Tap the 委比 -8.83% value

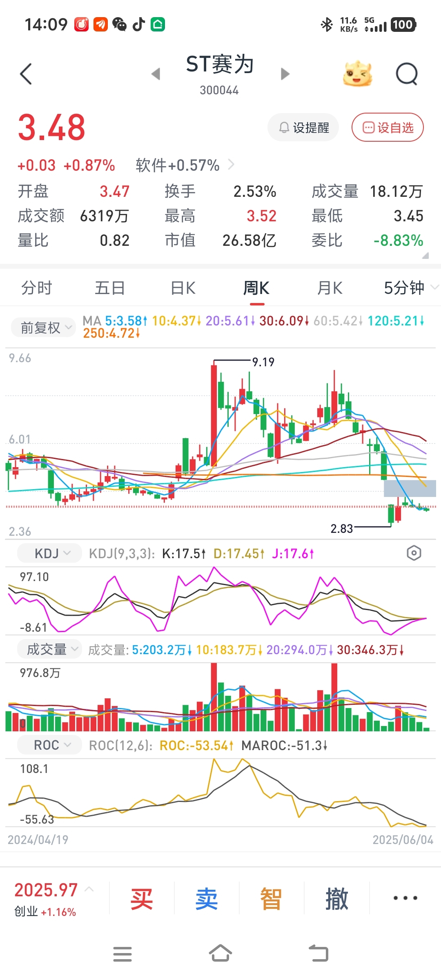(x=399, y=241)
